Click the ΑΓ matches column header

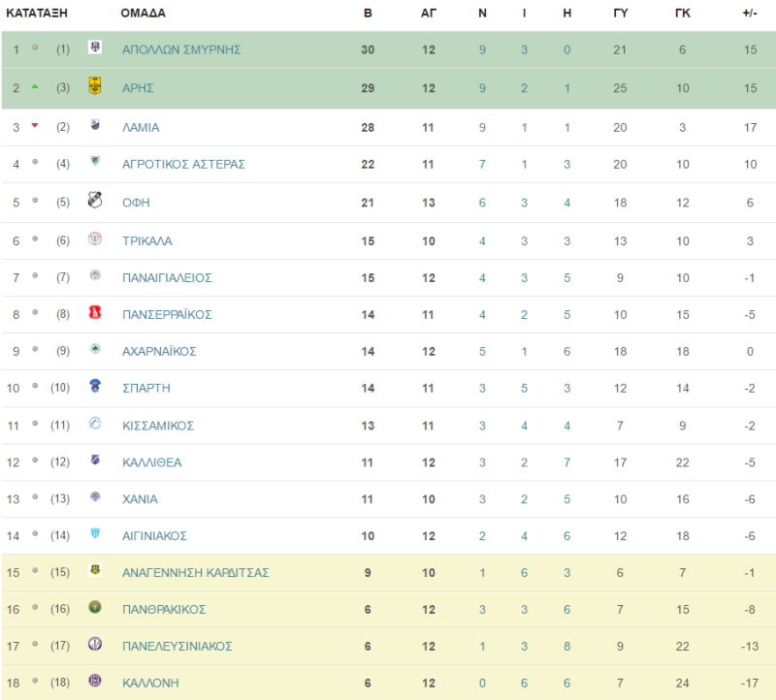[429, 14]
